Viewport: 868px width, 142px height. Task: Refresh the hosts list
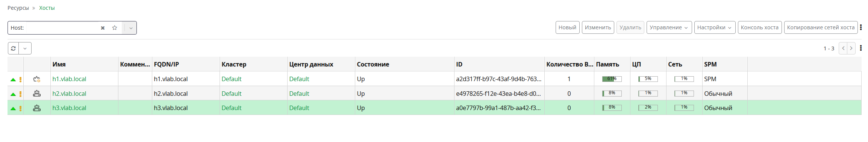pos(14,48)
